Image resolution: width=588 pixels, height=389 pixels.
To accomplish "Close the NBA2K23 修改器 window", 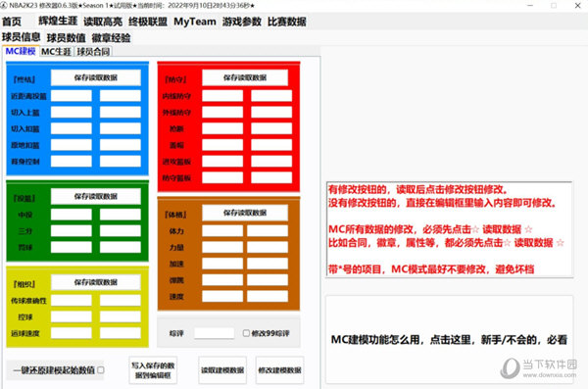I will pyautogui.click(x=578, y=5).
